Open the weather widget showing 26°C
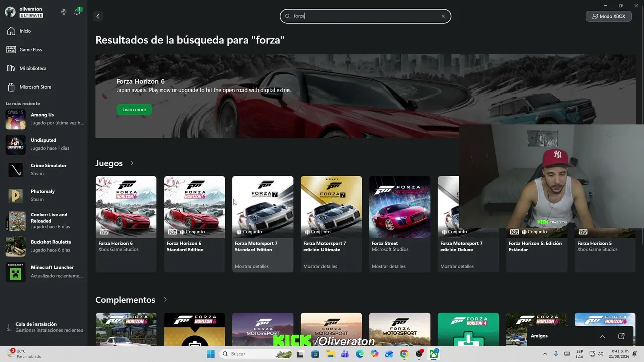644x362 pixels. (x=24, y=354)
